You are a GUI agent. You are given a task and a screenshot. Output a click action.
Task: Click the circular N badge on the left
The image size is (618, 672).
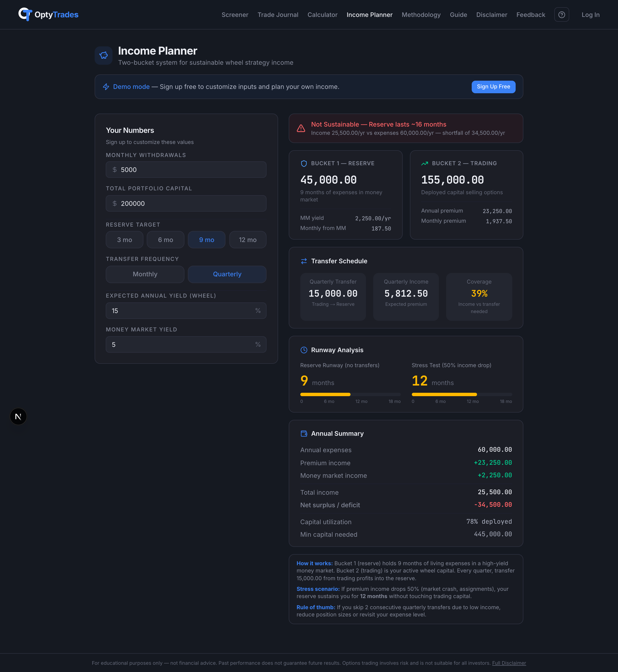click(18, 416)
